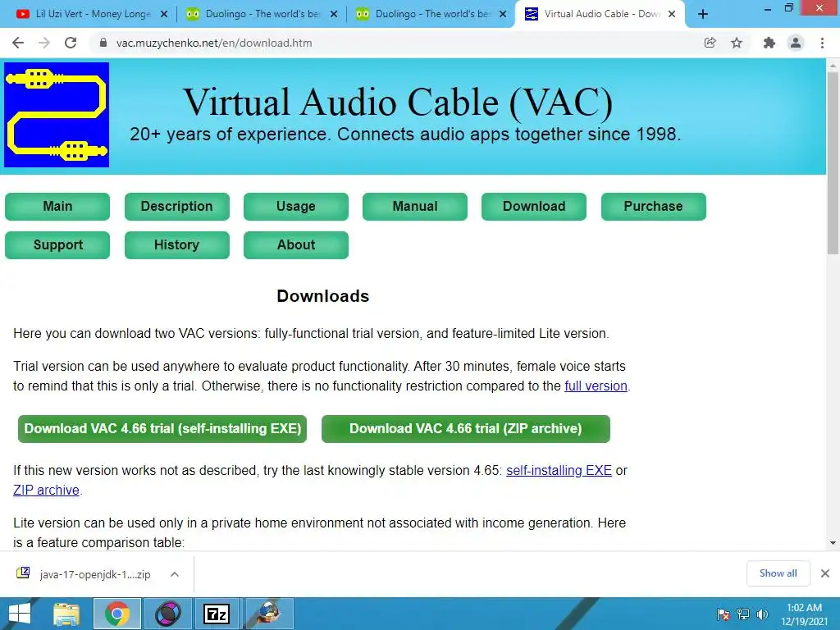Open the Support page
Viewport: 840px width, 630px height.
[57, 244]
